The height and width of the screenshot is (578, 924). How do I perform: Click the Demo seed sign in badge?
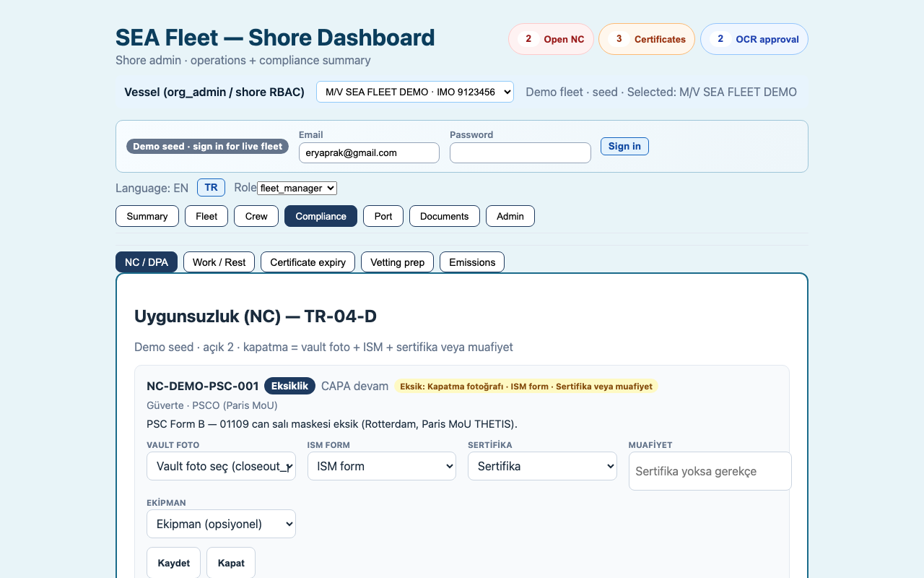pos(208,146)
